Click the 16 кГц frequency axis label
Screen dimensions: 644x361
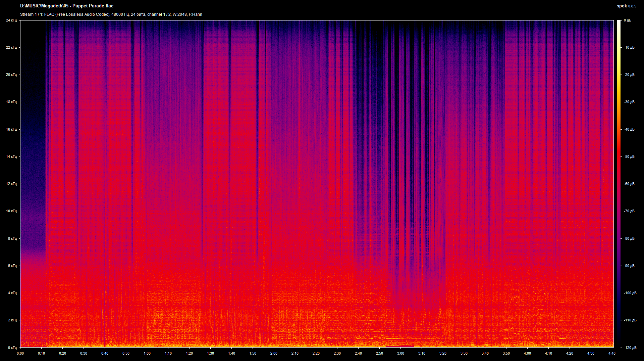click(x=11, y=129)
